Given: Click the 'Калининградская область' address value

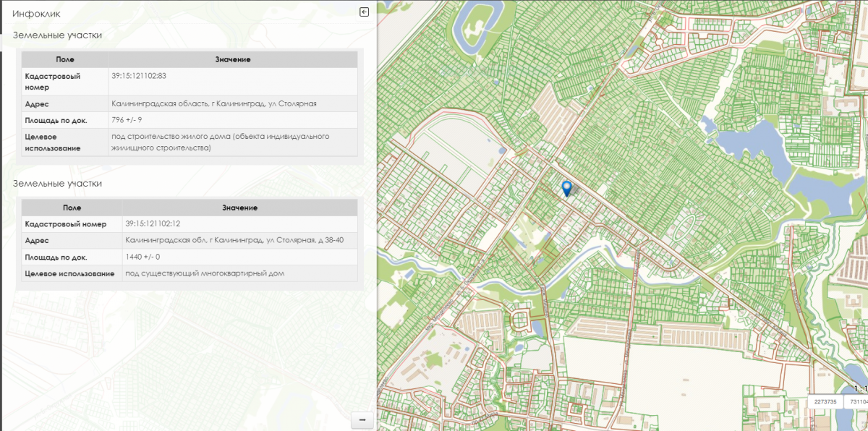Looking at the screenshot, I should pyautogui.click(x=213, y=103).
